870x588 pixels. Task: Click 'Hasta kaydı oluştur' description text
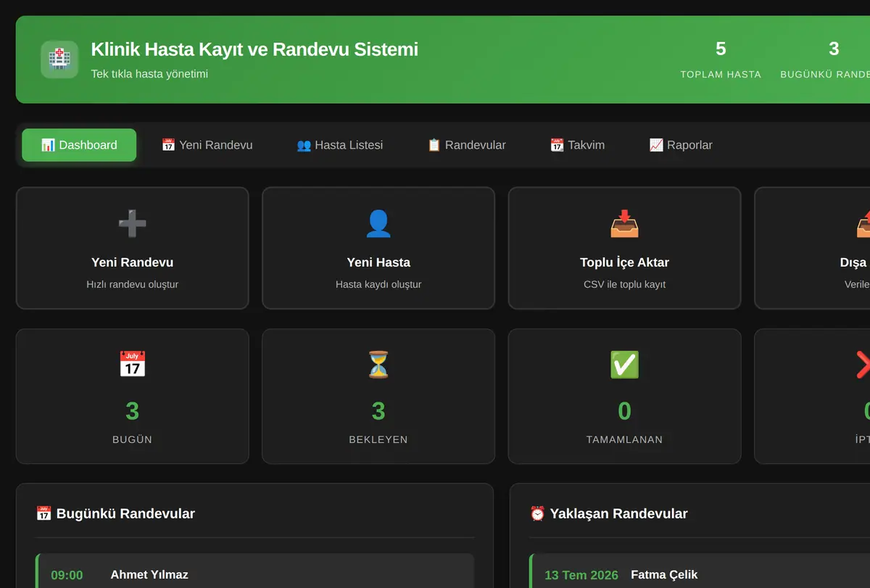point(378,284)
